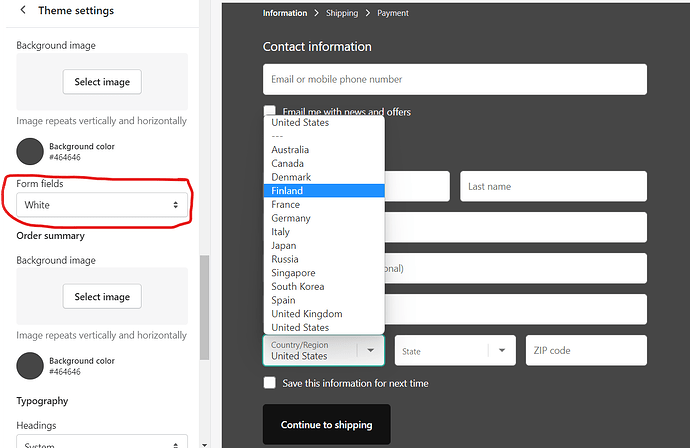The image size is (690, 448).
Task: Click the Country/Region dropdown arrow icon
Action: (x=370, y=350)
